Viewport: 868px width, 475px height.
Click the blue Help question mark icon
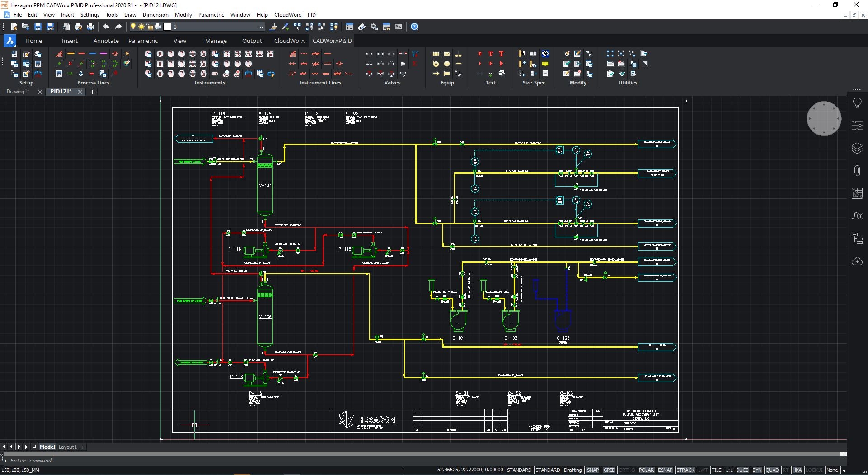coord(414,27)
